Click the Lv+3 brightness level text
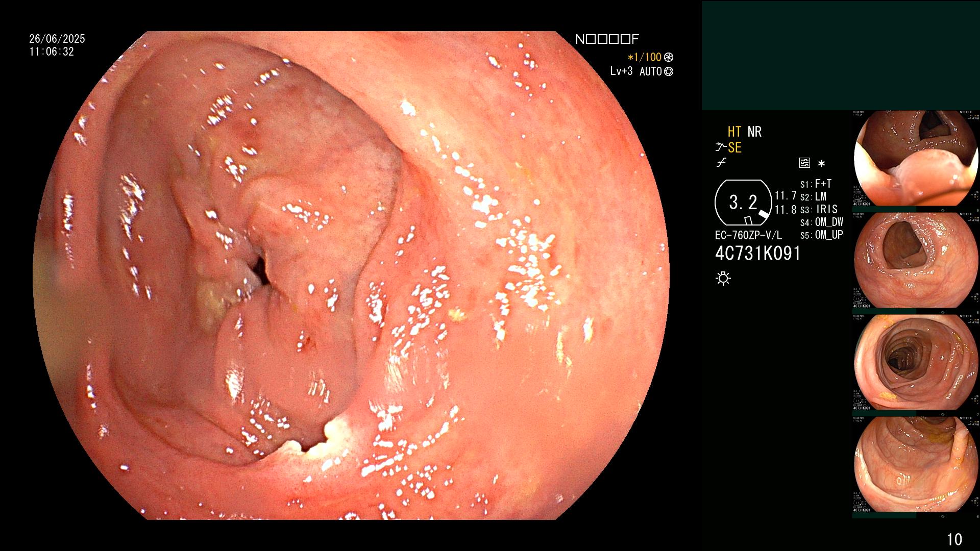Viewport: 980px width, 551px height. pyautogui.click(x=621, y=71)
